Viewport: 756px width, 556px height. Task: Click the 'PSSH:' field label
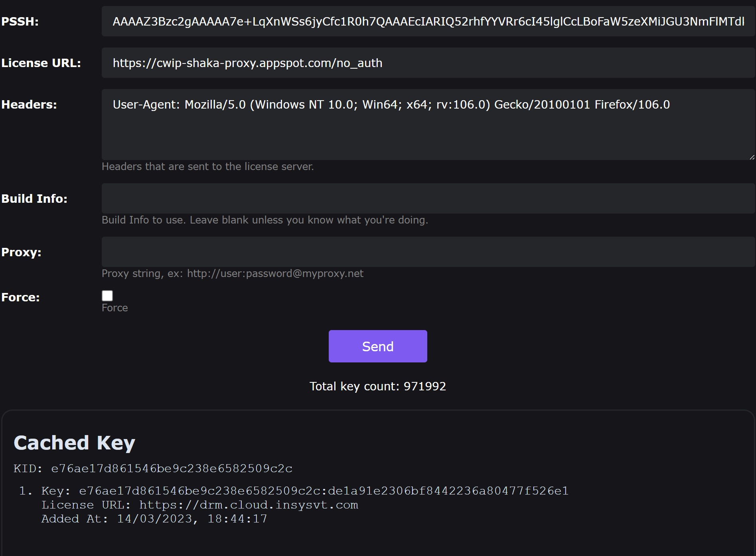20,22
